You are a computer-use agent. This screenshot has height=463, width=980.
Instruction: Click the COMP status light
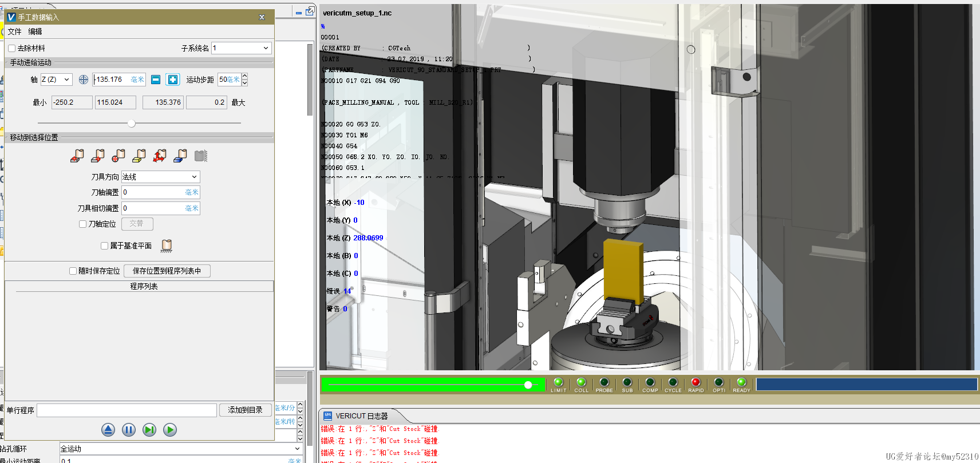[650, 382]
